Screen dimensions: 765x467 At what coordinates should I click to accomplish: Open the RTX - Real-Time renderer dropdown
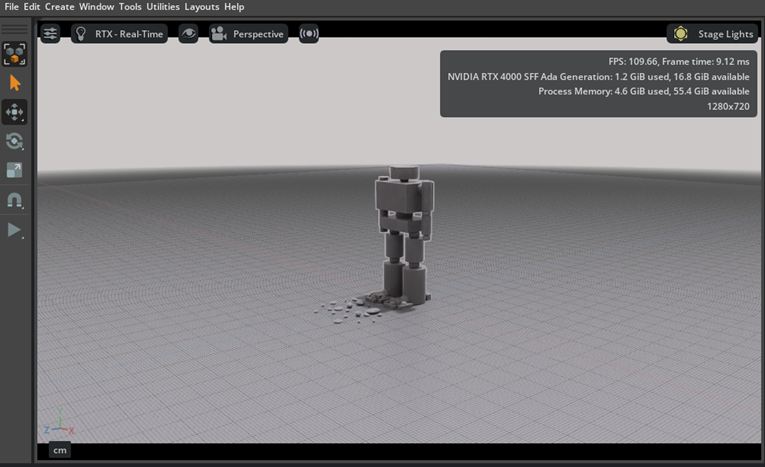[120, 34]
